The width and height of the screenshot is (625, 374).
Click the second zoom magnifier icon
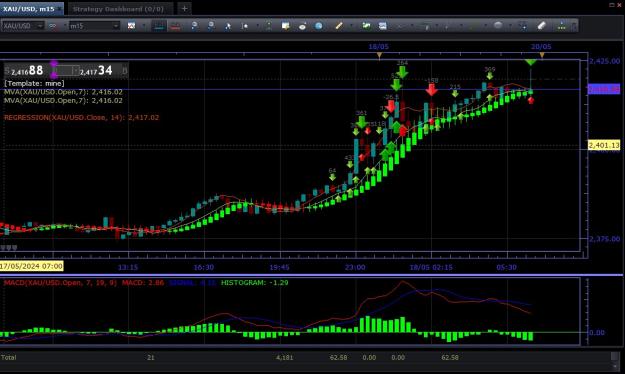click(x=211, y=26)
